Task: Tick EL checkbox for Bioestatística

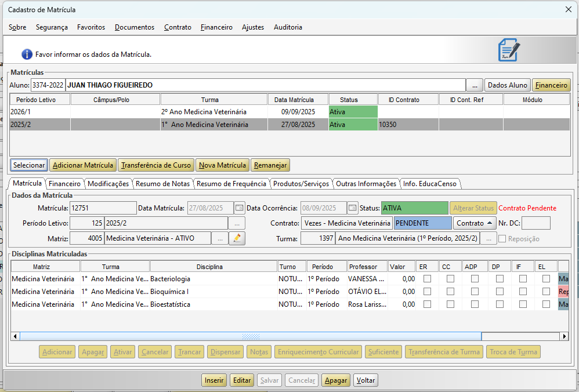Action: 546,304
